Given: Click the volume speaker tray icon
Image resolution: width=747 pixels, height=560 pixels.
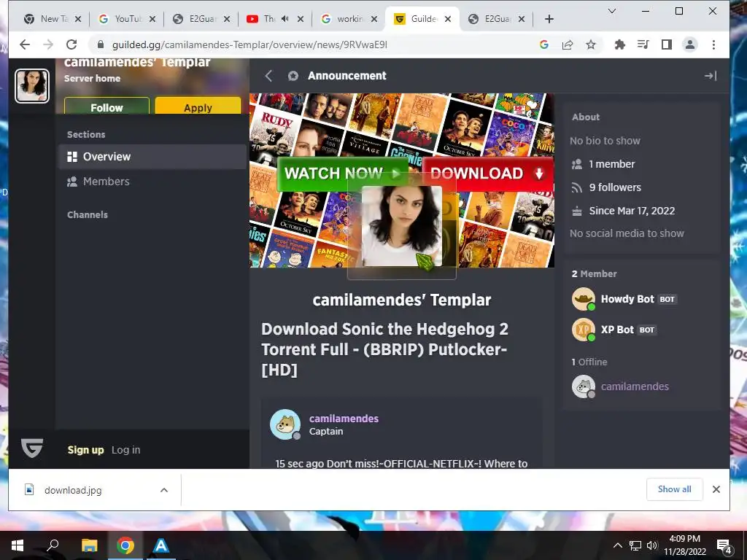Looking at the screenshot, I should [x=651, y=545].
